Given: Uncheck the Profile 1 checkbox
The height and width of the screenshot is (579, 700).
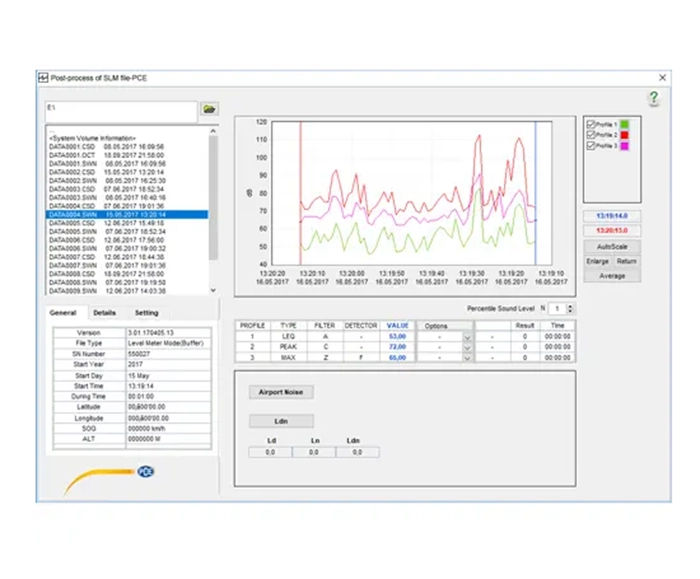Looking at the screenshot, I should 591,124.
